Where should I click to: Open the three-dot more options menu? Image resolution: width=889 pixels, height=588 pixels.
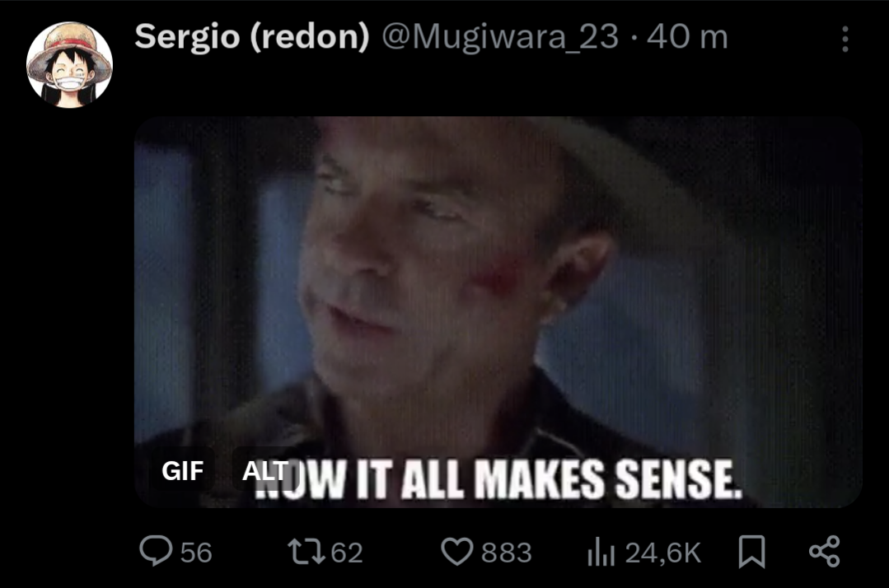coord(845,39)
